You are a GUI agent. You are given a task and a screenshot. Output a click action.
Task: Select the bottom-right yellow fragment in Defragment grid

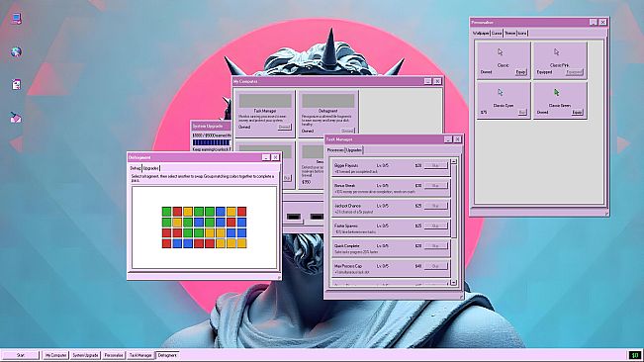[x=241, y=243]
